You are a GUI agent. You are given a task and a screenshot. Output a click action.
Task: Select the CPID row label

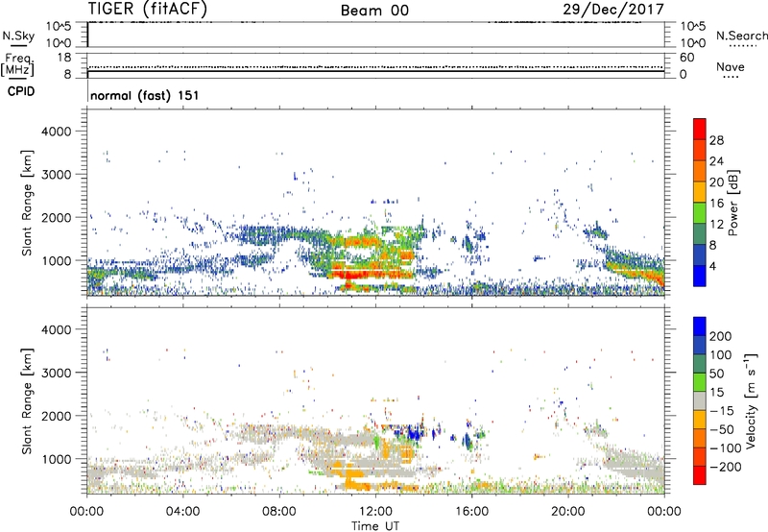pos(21,91)
